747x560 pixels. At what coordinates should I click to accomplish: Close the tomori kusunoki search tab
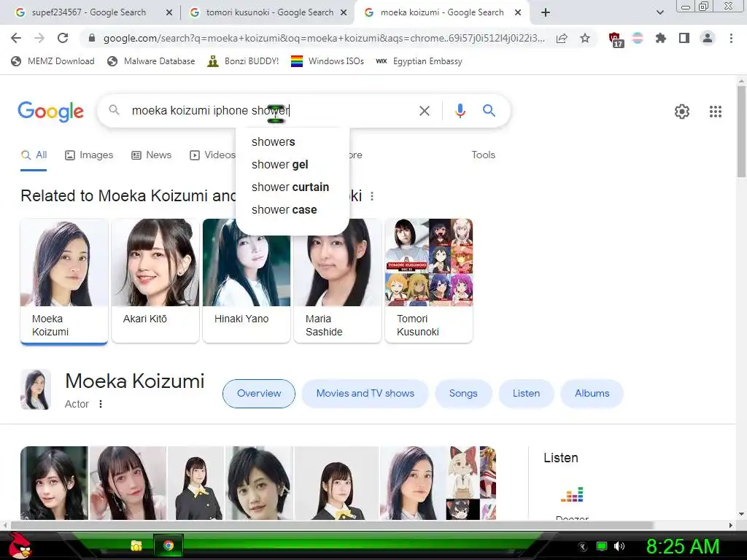(343, 13)
